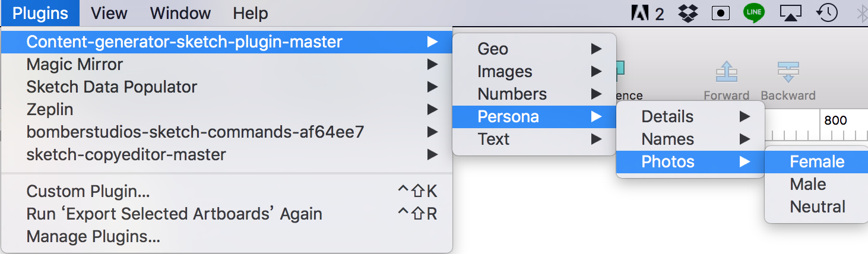This screenshot has height=254, width=868.
Task: Open the Dropbox menu bar icon
Action: click(x=689, y=13)
